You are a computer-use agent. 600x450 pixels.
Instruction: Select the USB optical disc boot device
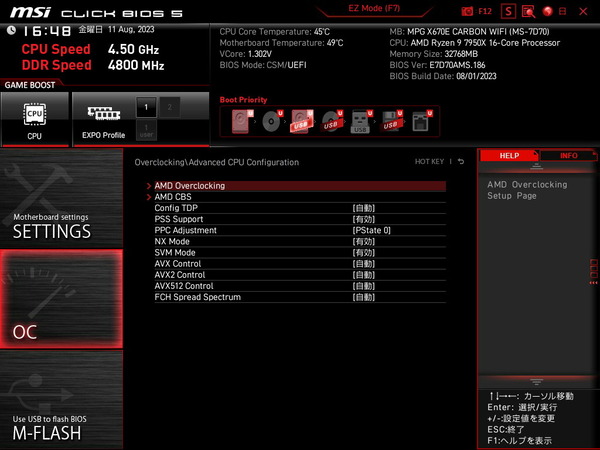tap(332, 121)
